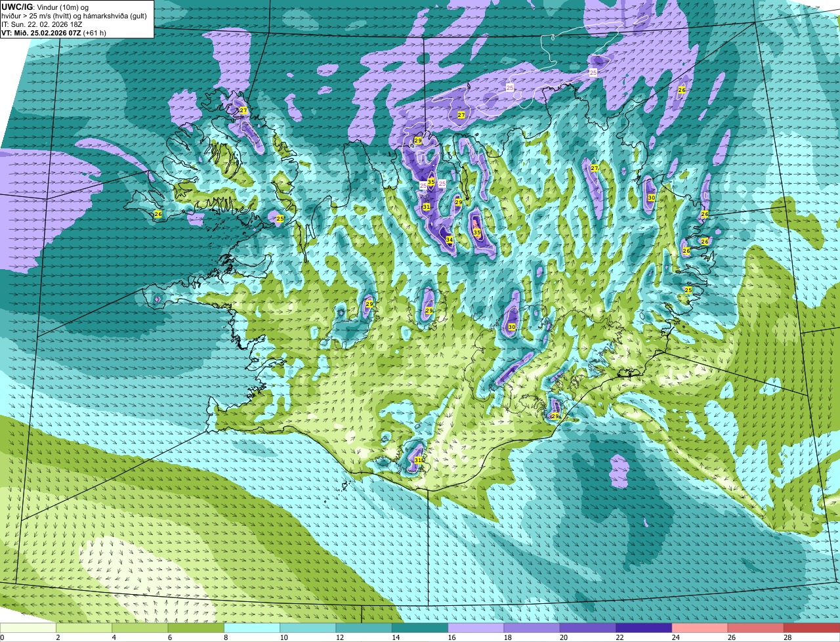Click the legend scale tick label 26
This screenshot has height=642, width=840.
[731, 637]
